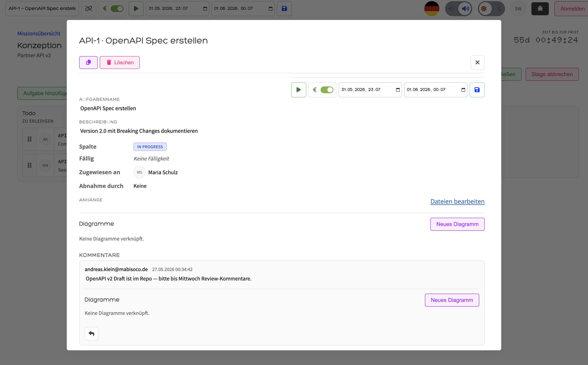This screenshot has height=365, width=588.
Task: Reply to the comment with the arrow icon
Action: [91, 334]
